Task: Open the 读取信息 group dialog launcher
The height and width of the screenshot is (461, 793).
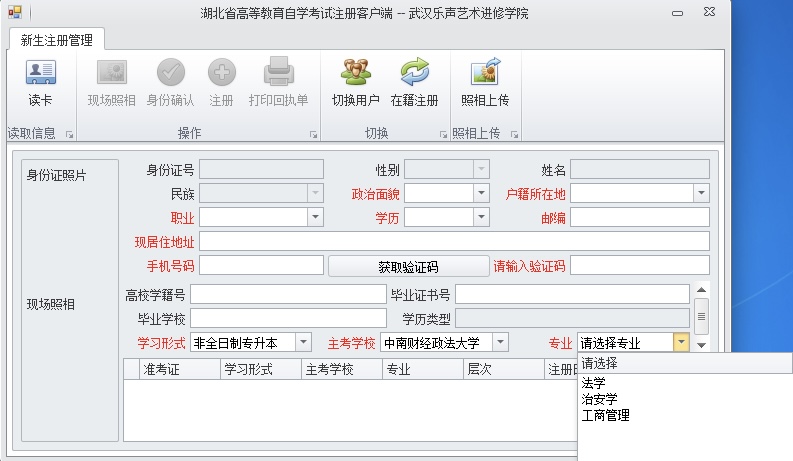Action: 69,134
